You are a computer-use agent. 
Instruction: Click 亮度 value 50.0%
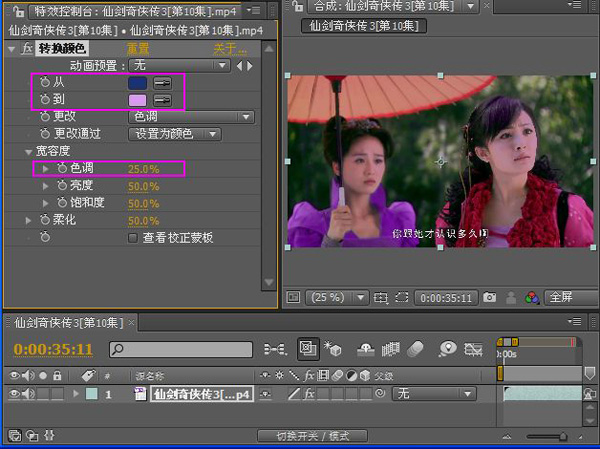point(143,186)
